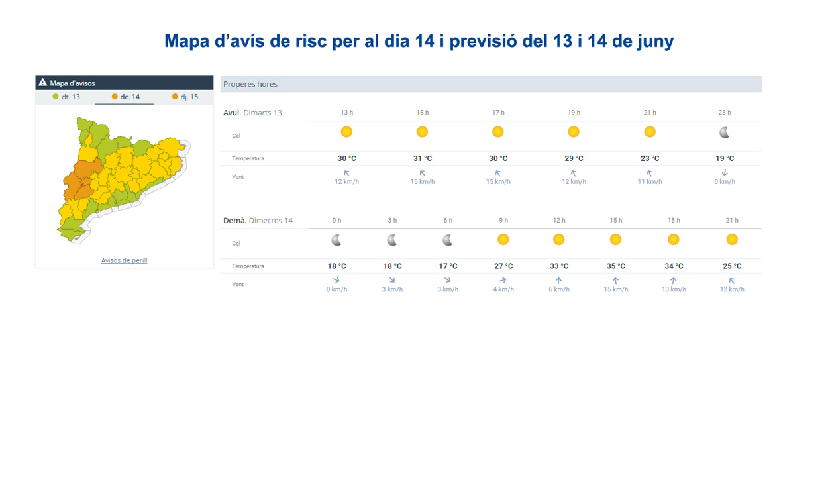The image size is (828, 504).
Task: Click the sun icon for tomorrow 12 h
Action: point(559,239)
